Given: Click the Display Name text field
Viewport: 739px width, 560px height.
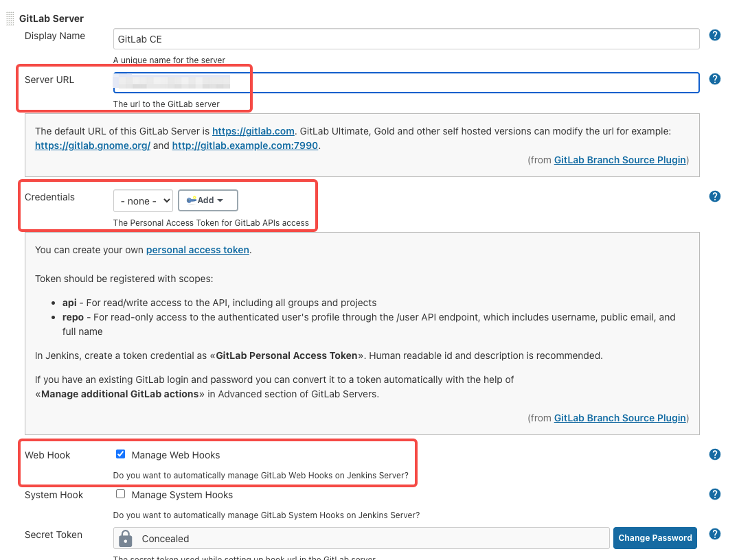Looking at the screenshot, I should [x=406, y=39].
